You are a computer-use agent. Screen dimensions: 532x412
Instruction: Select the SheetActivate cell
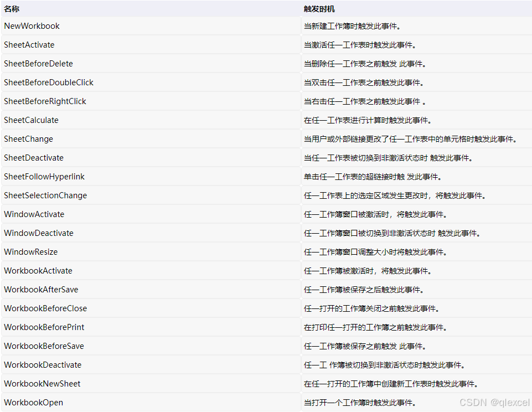point(29,45)
